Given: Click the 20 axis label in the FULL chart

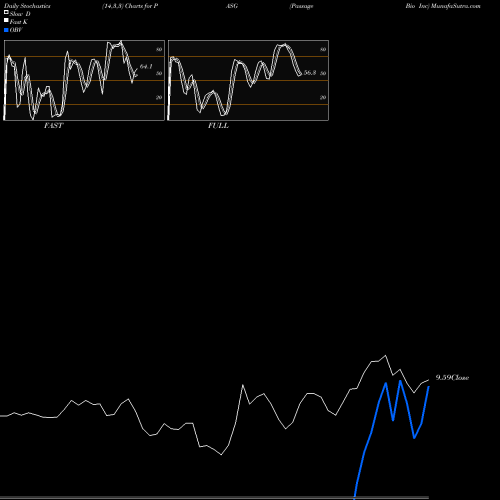Looking at the screenshot, I should tap(323, 97).
